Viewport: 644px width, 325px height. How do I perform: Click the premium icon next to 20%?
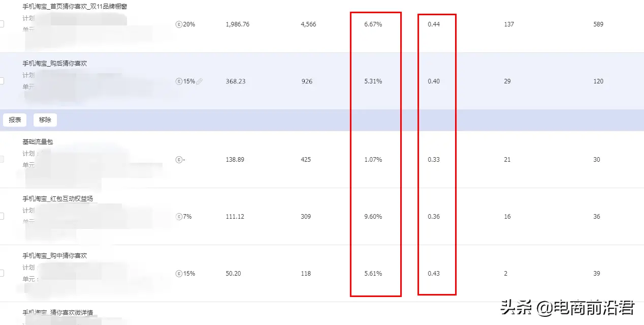click(179, 24)
